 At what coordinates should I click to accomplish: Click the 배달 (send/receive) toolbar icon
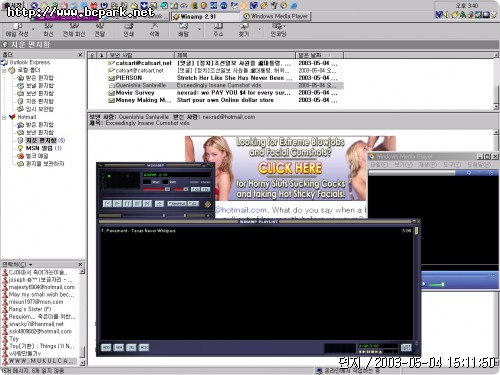pos(184,30)
